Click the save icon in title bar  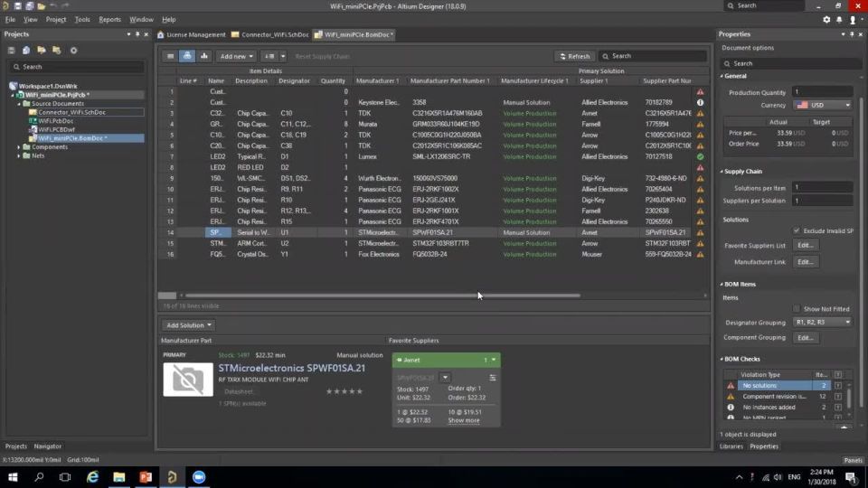[18, 6]
